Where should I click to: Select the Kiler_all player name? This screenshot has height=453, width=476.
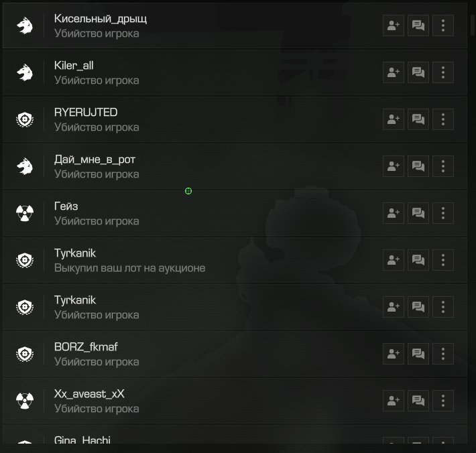tap(74, 66)
